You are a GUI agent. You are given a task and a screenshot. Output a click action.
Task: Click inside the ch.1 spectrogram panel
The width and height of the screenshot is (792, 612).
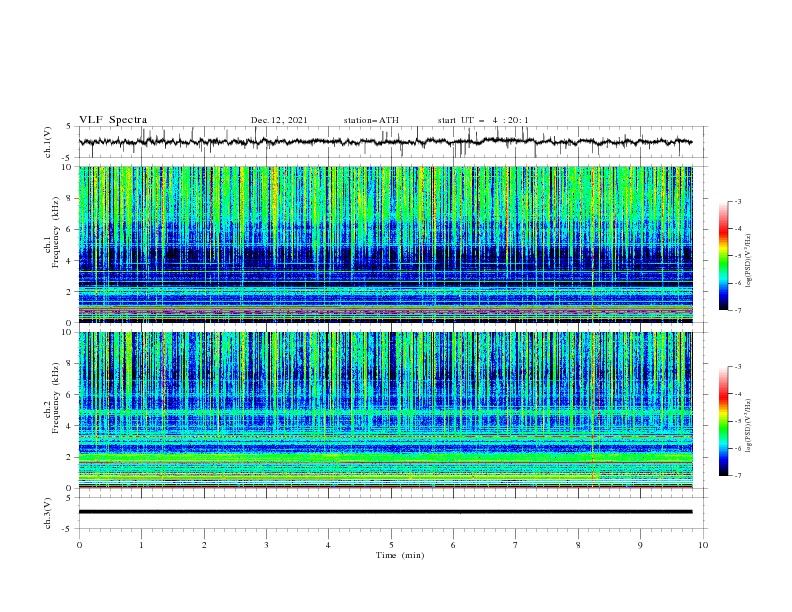386,244
